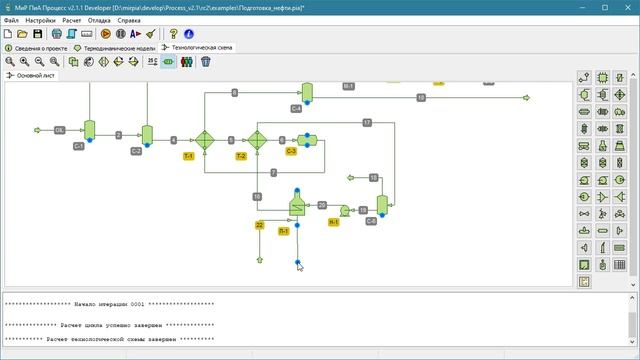Viewport: 640px width, 360px height.
Task: Click the green inlet arrow left of stream OIL
Action: click(37, 130)
